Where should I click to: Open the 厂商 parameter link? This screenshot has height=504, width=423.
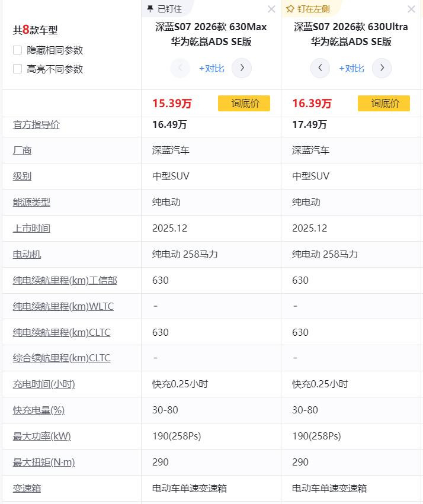pos(22,150)
